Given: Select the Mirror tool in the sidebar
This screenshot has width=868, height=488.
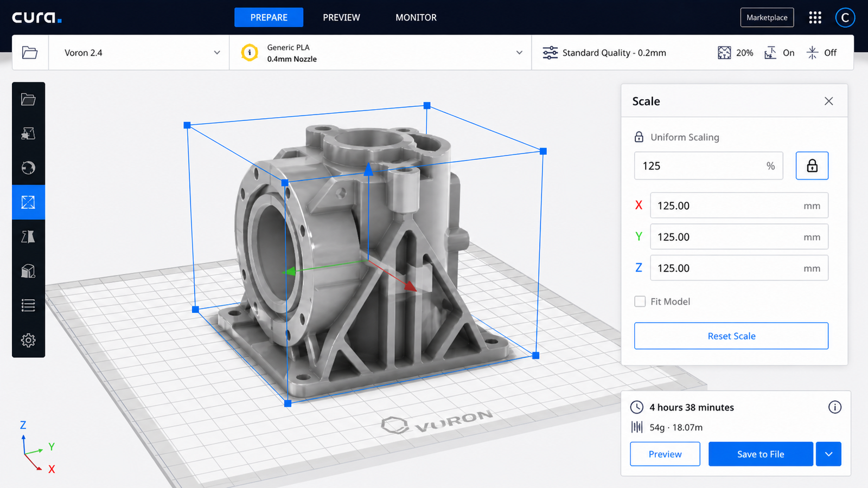Looking at the screenshot, I should point(28,236).
